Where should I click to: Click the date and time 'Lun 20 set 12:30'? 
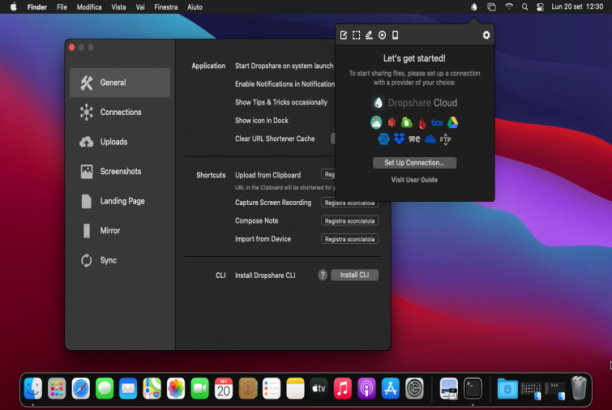(577, 7)
